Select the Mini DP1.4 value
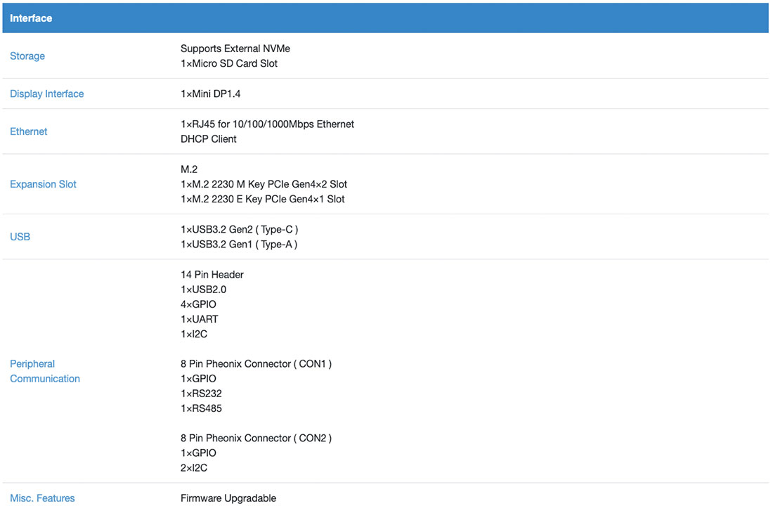The width and height of the screenshot is (773, 532). [210, 93]
